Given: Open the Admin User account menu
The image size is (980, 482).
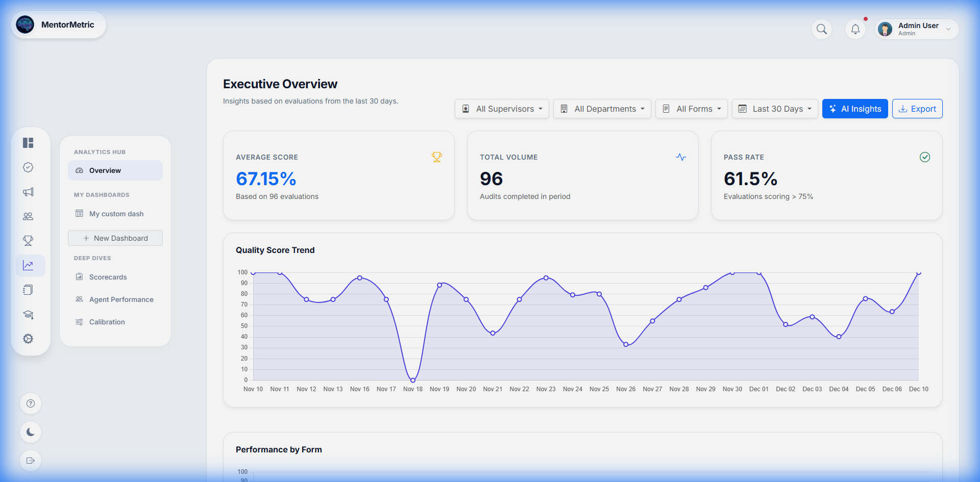Looking at the screenshot, I should pyautogui.click(x=916, y=29).
